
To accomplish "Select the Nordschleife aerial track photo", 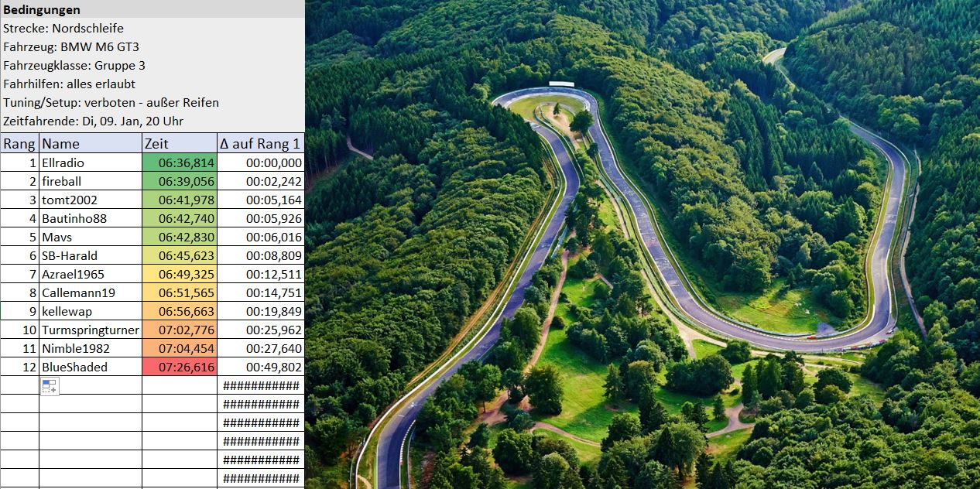I will tap(642, 244).
